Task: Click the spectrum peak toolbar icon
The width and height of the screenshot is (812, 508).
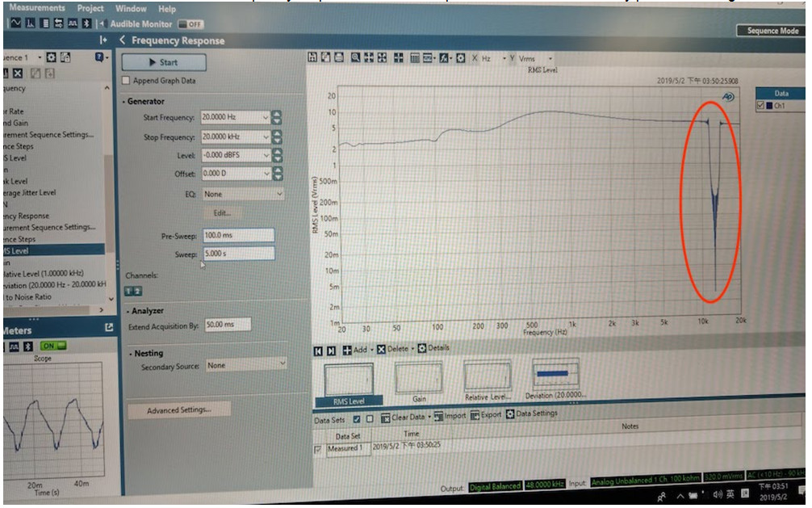Action: point(30,23)
